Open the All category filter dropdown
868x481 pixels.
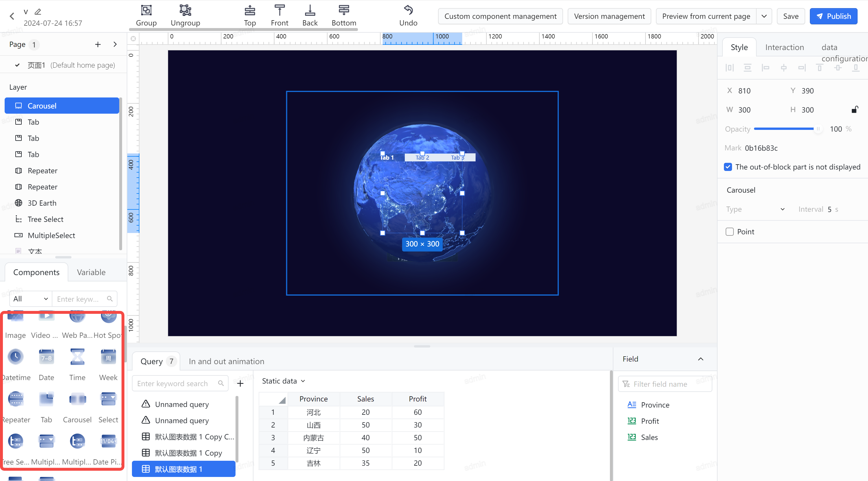point(31,298)
